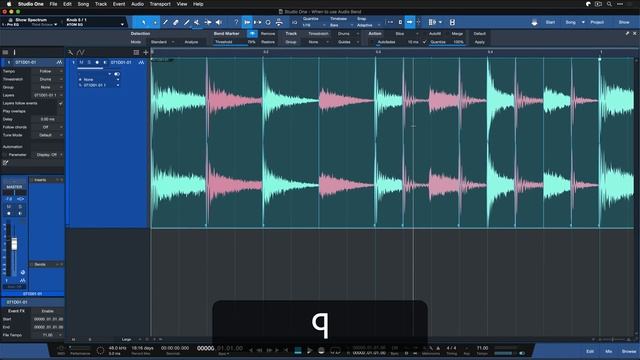Select the Eraser tool

pos(176,22)
